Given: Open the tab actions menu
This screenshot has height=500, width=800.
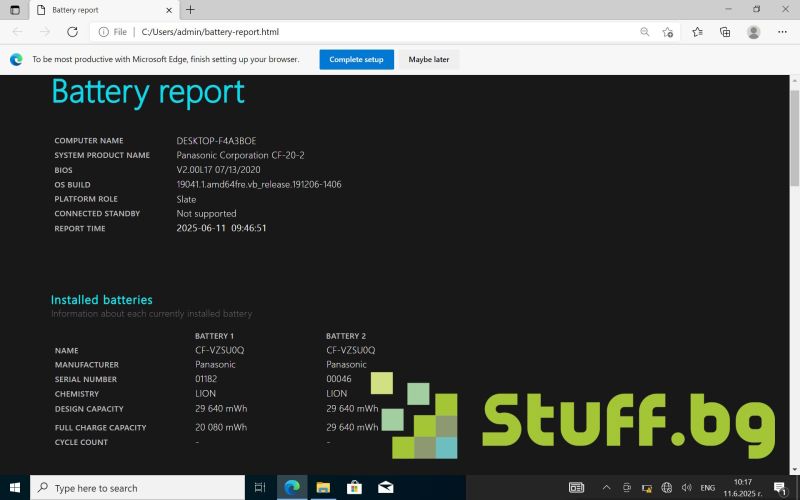Looking at the screenshot, I should (x=14, y=9).
